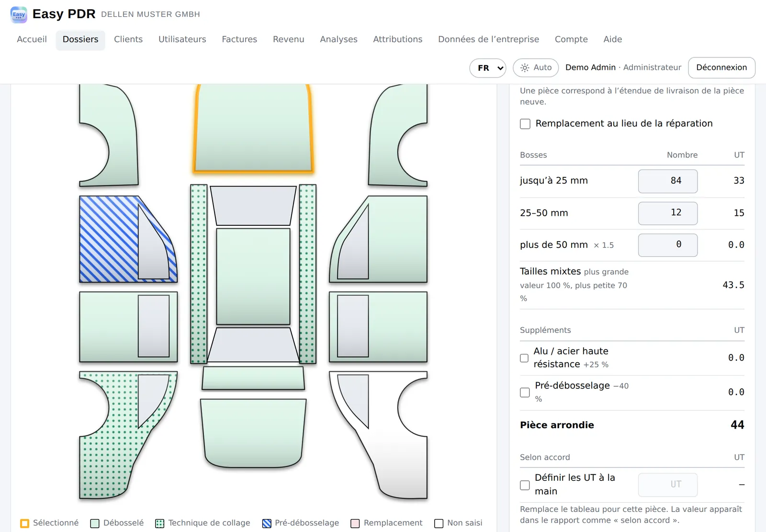The height and width of the screenshot is (532, 766).
Task: Click the Easy PDR app logo
Action: click(19, 14)
